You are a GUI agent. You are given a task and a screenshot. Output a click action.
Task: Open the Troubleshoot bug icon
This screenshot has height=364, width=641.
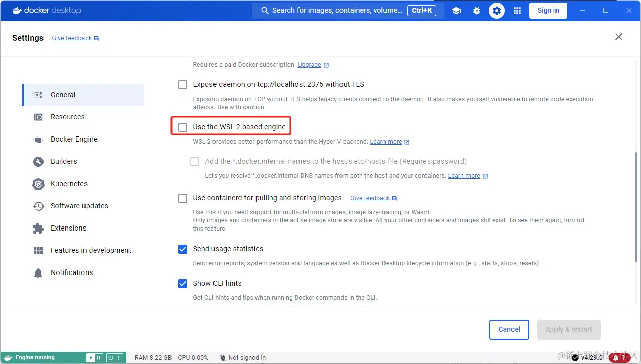pos(477,11)
